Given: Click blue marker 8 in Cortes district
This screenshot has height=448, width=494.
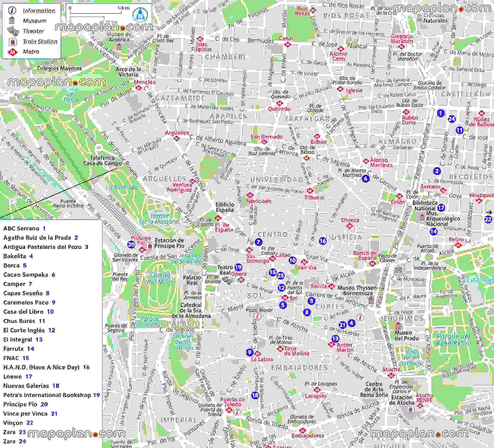Looking at the screenshot, I should point(307,312).
